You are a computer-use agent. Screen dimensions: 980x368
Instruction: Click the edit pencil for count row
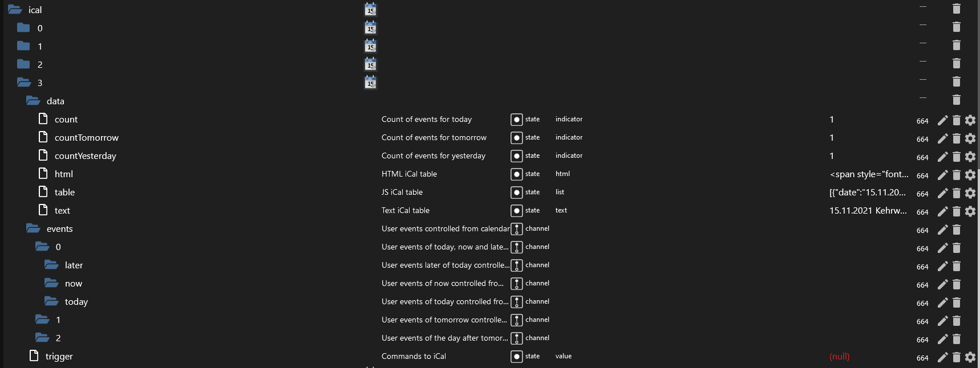pyautogui.click(x=942, y=120)
